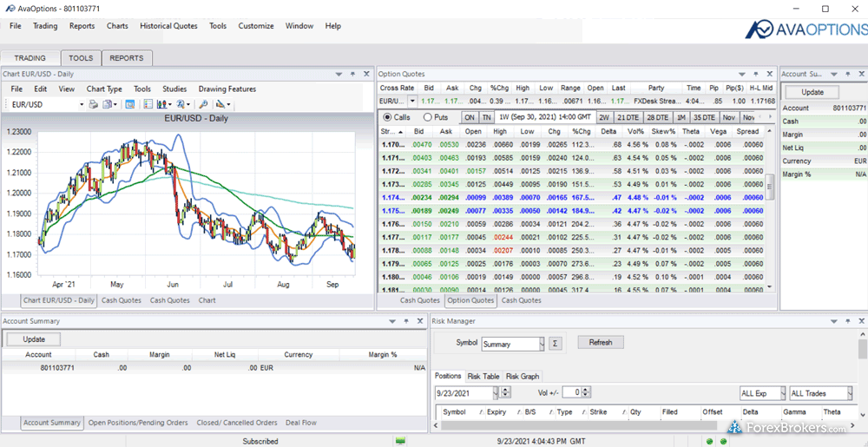The width and height of the screenshot is (868, 447).
Task: Click the drawing pencil tool icon
Action: (x=222, y=104)
